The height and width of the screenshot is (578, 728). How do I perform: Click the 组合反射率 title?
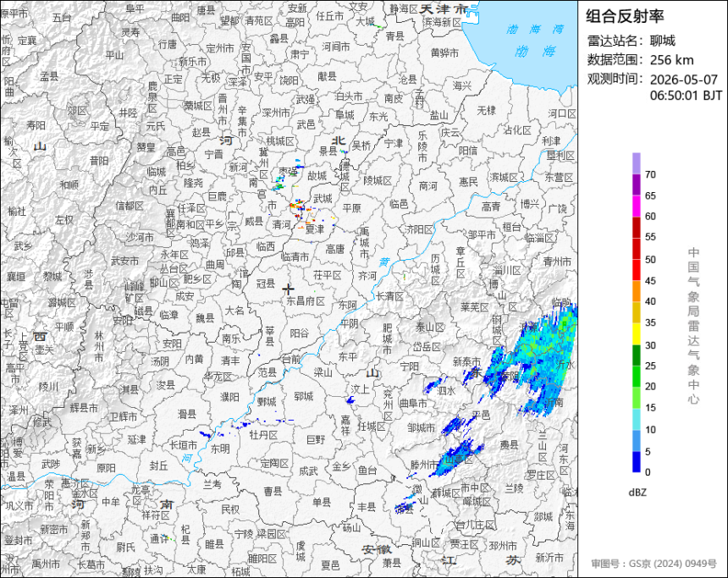[x=625, y=16]
